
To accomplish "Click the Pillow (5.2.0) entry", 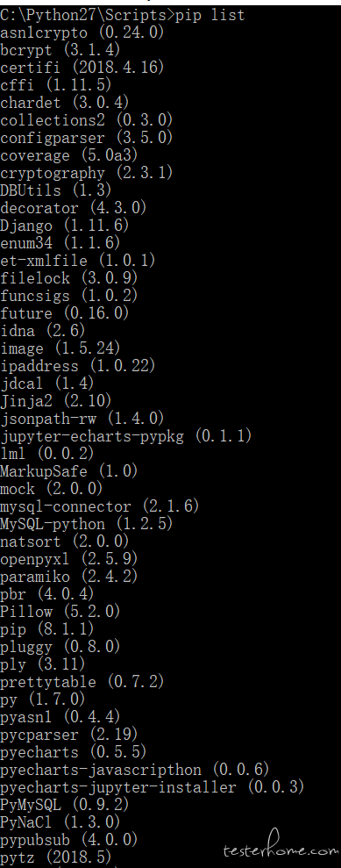I will click(x=60, y=612).
